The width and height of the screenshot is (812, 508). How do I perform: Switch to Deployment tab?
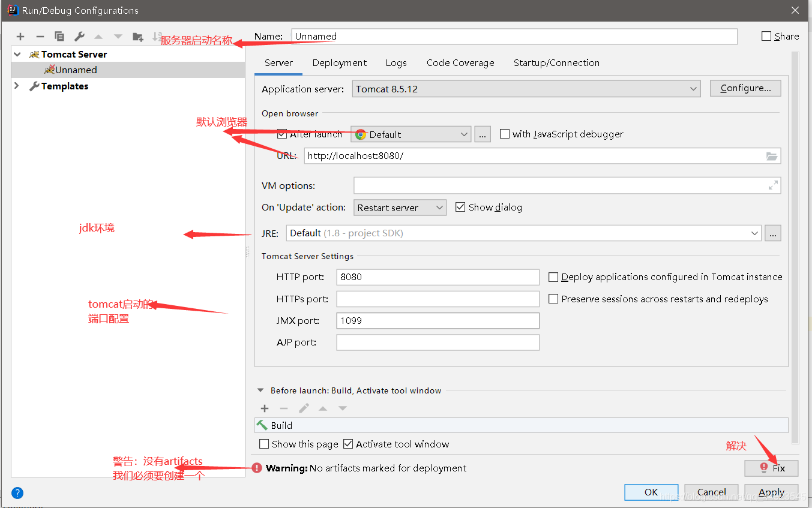[x=340, y=62]
